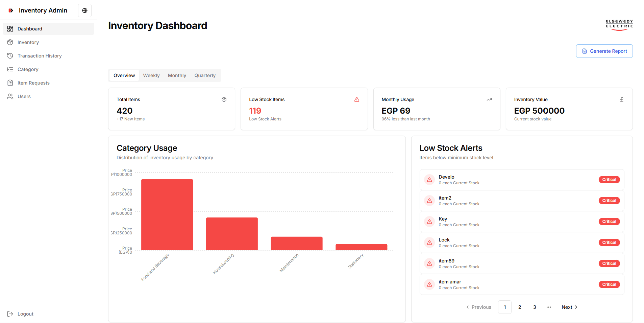Open page 2 of Low Stock Alerts
Viewport: 644px width, 323px height.
(x=520, y=307)
